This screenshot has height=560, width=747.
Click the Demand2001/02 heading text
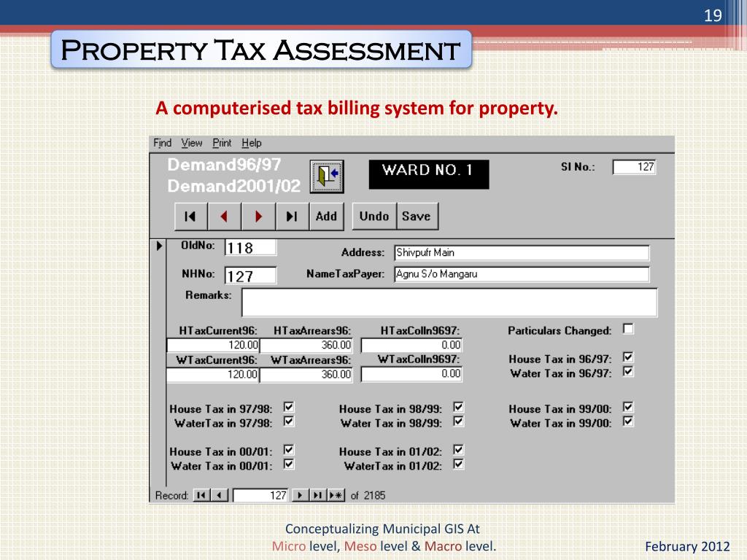pos(234,186)
